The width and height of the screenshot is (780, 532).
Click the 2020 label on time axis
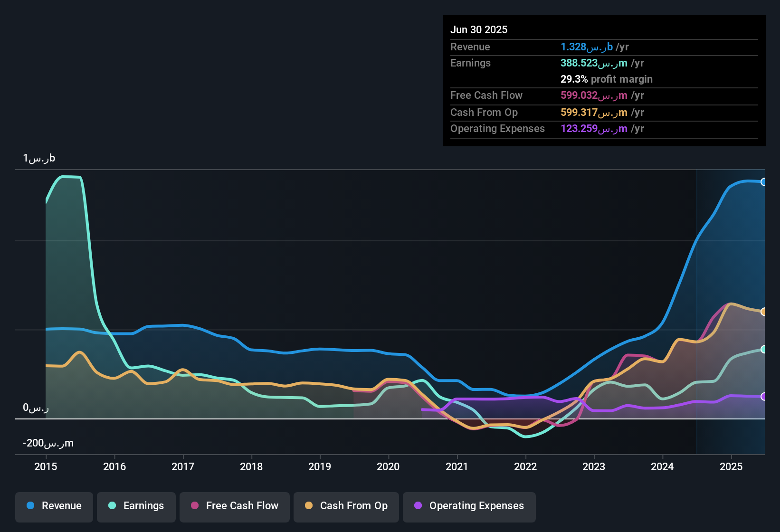388,466
